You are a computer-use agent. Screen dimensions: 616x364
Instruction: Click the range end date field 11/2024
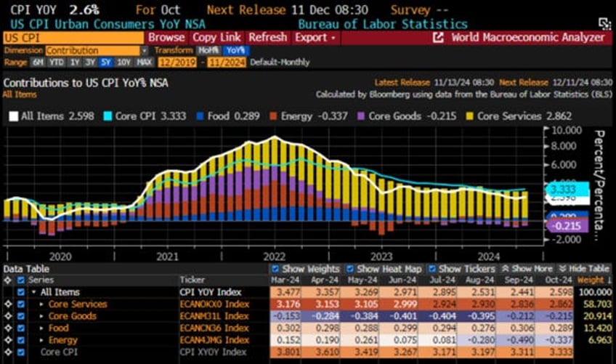pos(227,62)
